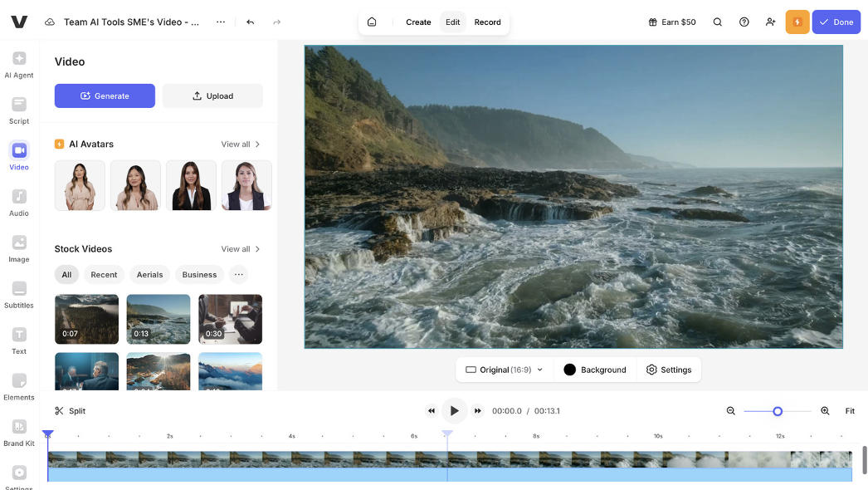Select the video clip on the timeline track
Image resolution: width=868 pixels, height=490 pixels.
click(x=450, y=466)
